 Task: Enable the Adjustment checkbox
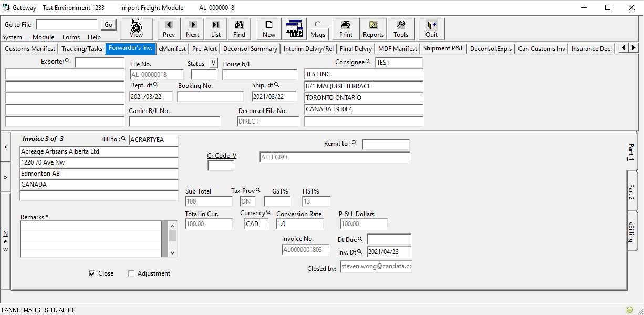(131, 273)
